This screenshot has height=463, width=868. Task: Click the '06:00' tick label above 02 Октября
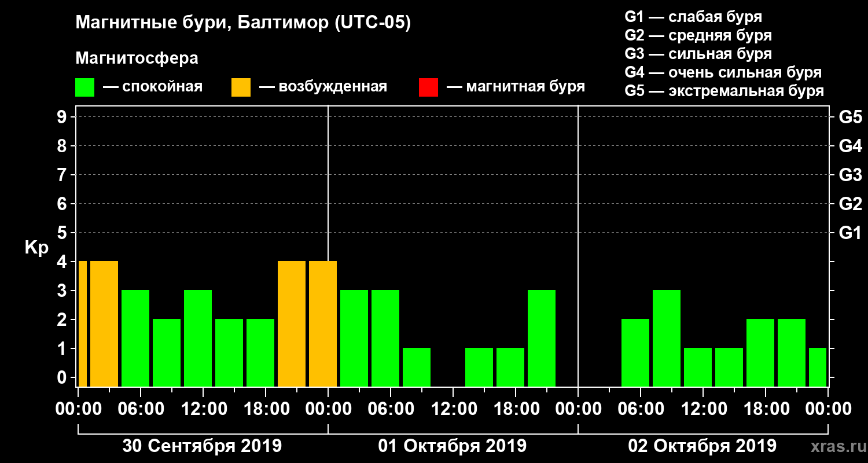[x=641, y=409]
